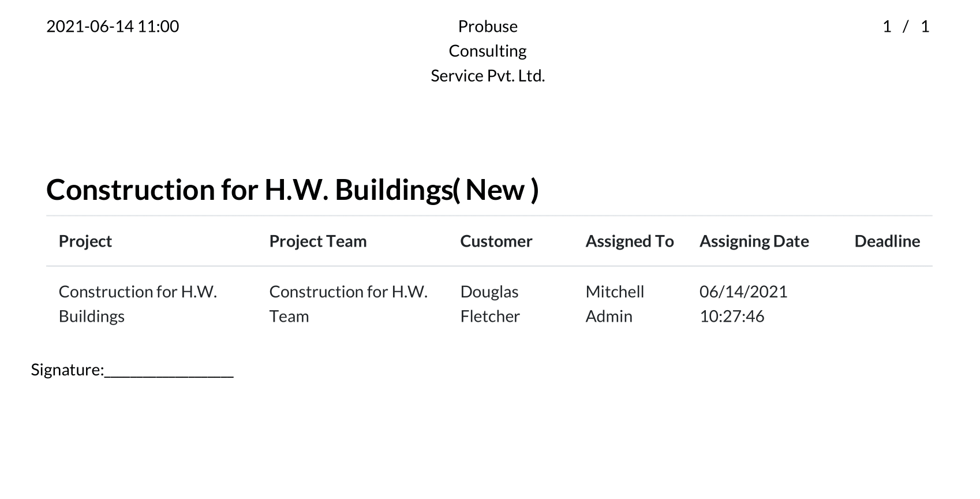Click the empty Deadline cell in the row
The image size is (980, 499).
point(887,304)
